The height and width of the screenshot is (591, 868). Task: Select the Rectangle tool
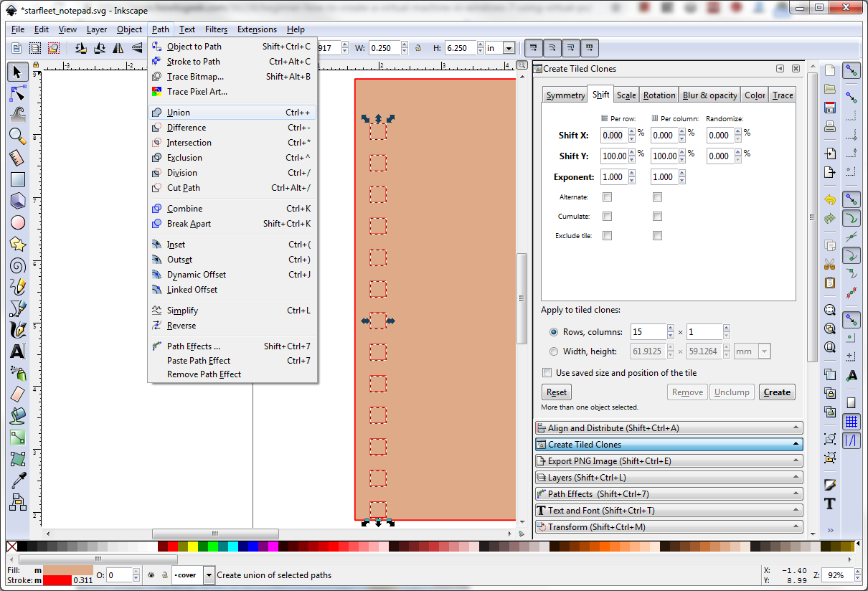[18, 179]
